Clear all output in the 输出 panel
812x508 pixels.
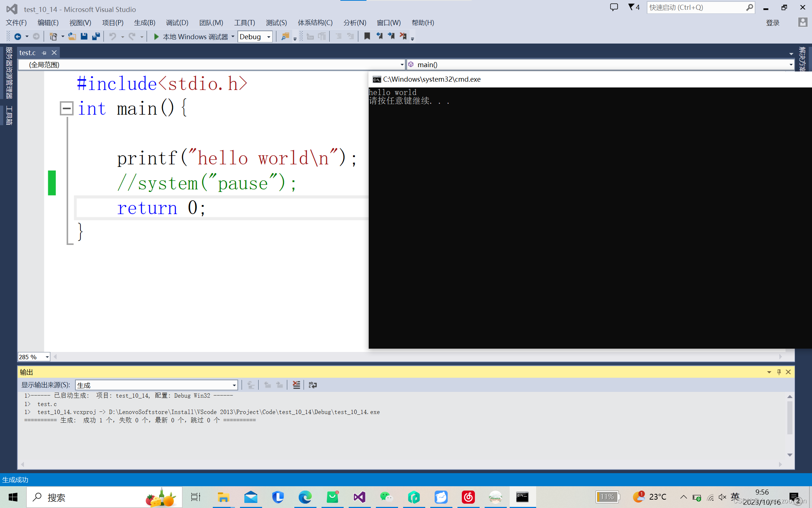pyautogui.click(x=297, y=385)
